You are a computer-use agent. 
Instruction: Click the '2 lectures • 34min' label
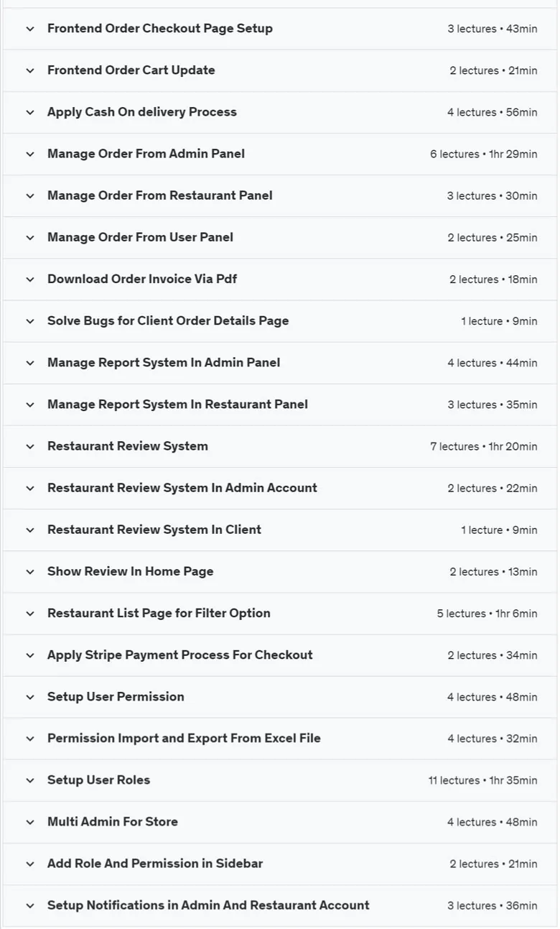coord(493,656)
